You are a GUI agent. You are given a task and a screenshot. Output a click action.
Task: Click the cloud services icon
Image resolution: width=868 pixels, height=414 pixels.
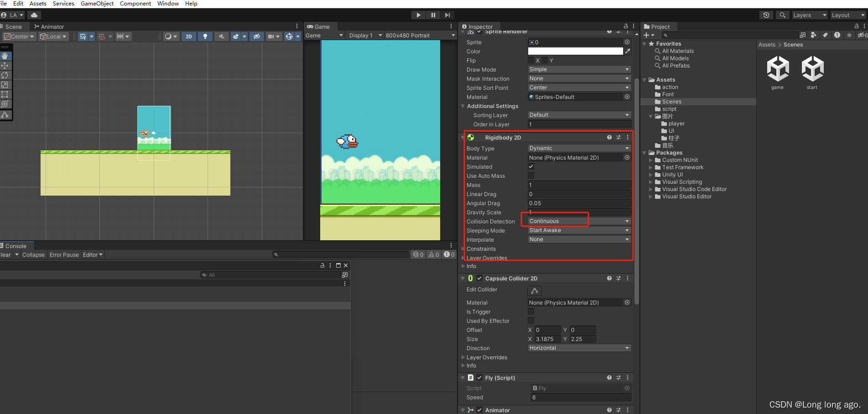[x=34, y=15]
